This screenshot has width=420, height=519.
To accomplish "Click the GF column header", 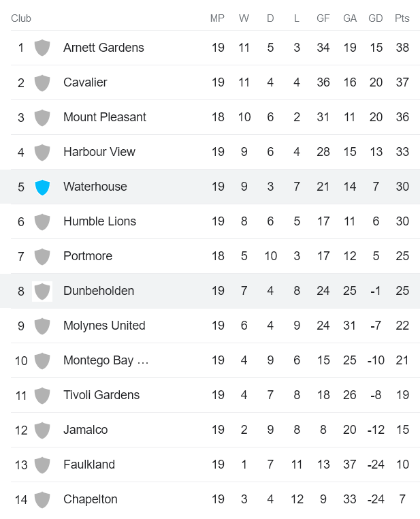I will tap(323, 18).
